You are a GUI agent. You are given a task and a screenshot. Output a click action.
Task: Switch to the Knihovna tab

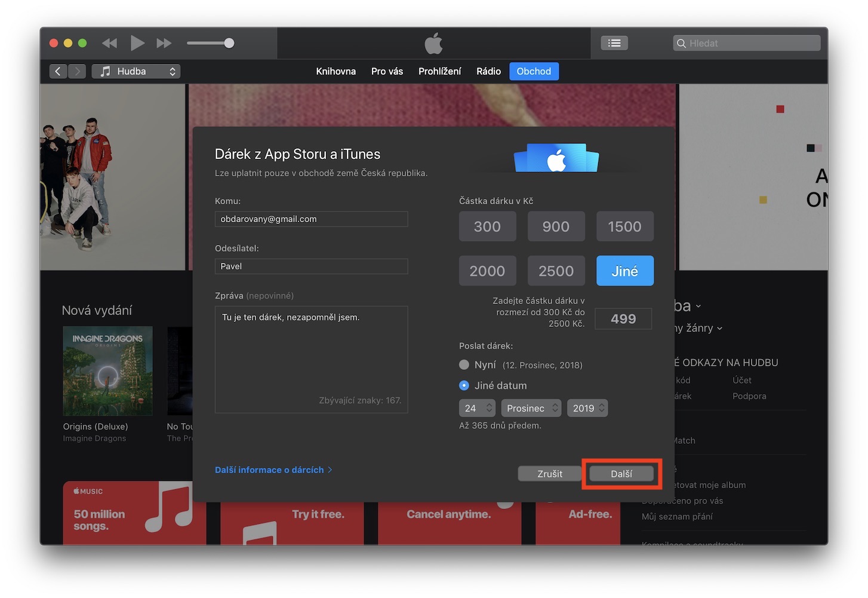[335, 71]
